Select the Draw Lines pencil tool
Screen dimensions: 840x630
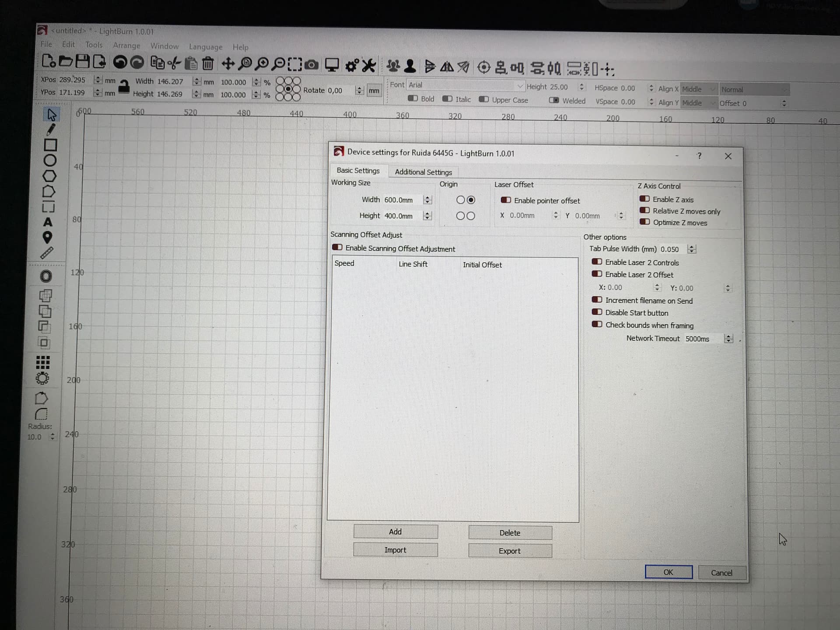point(51,129)
